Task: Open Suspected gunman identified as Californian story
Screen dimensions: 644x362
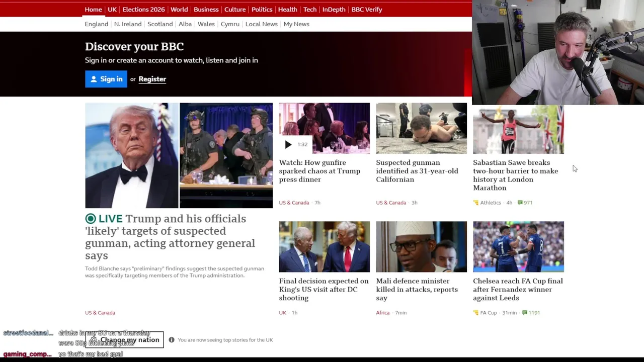Action: point(417,171)
